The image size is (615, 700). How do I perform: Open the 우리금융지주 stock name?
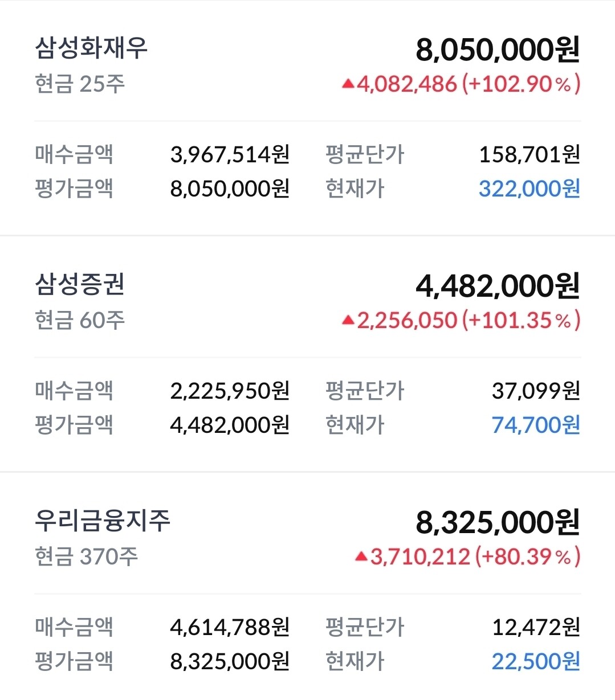[x=103, y=521]
